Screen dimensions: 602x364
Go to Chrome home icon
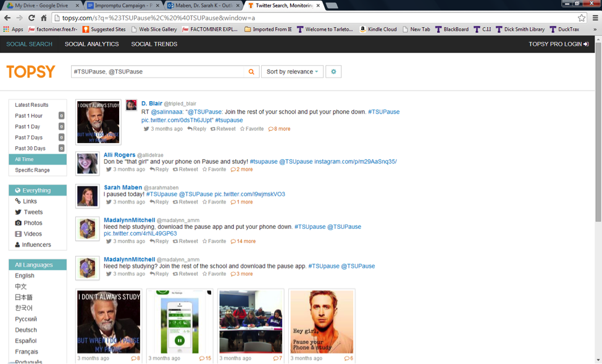pos(44,18)
